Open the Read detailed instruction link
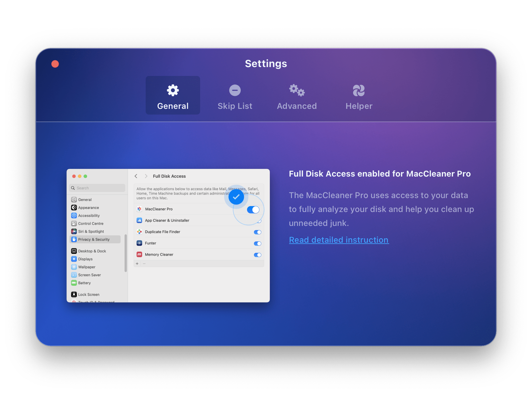Viewport: 532px width, 393px height. tap(339, 240)
